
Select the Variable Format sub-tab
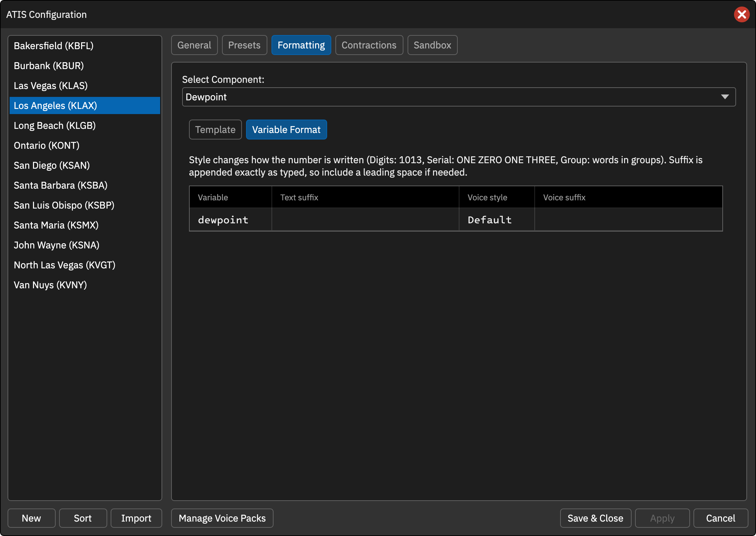286,130
